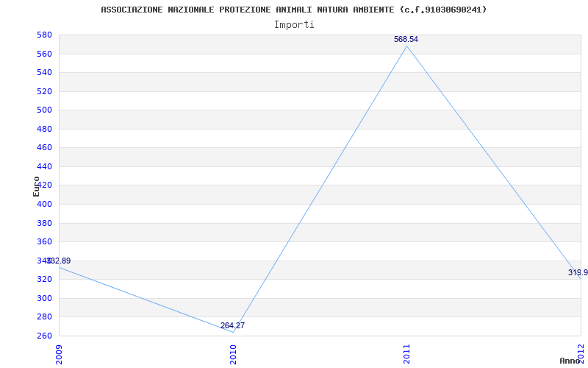Click the 'Euro' y-axis title
The image size is (588, 368).
(36, 187)
